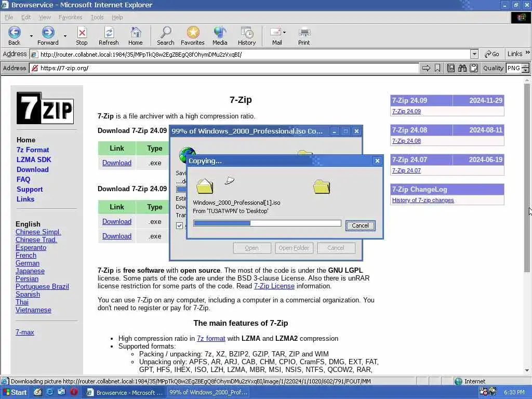Image resolution: width=532 pixels, height=399 pixels.
Task: Click the system tray clock 6:33 PM
Action: pos(514,392)
